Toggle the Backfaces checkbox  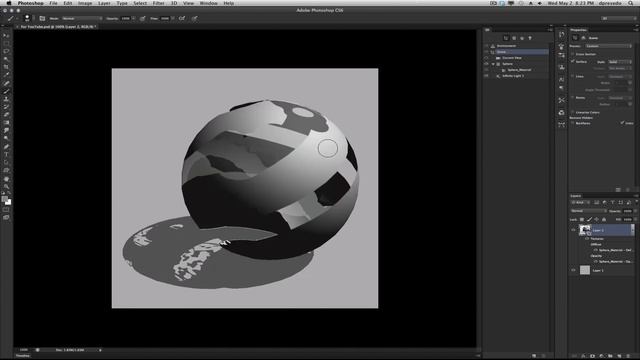coord(573,123)
